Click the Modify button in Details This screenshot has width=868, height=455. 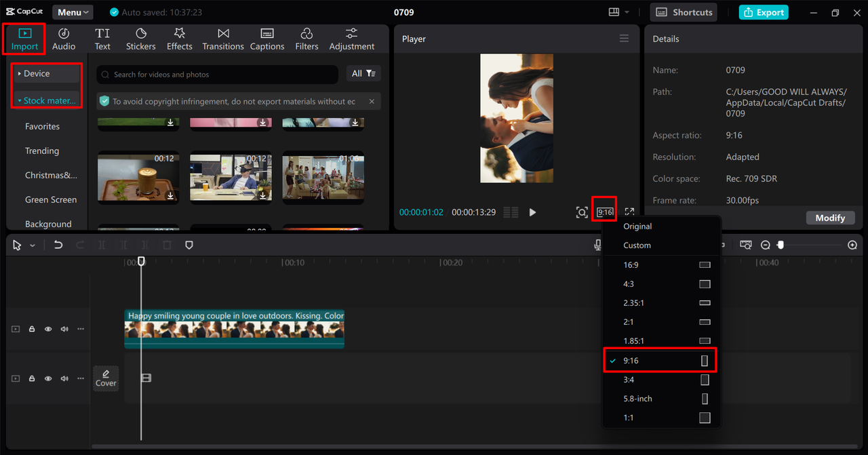pos(830,218)
